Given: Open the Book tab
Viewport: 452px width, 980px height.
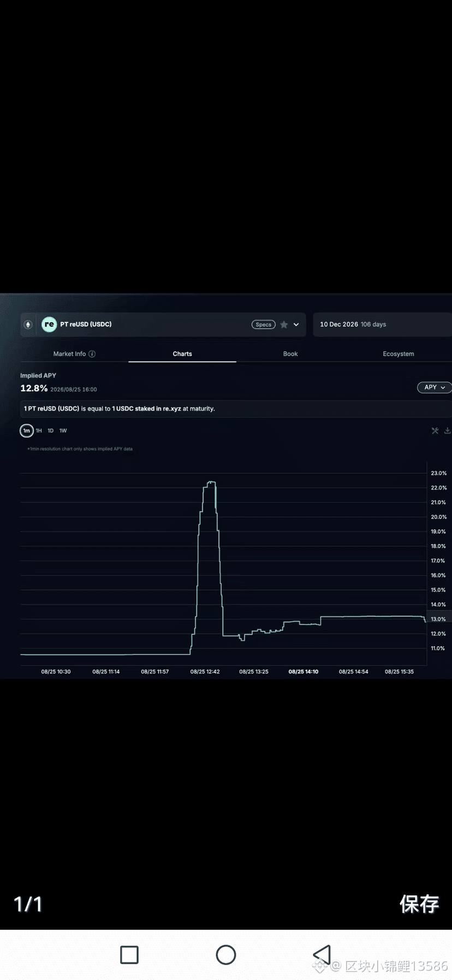Looking at the screenshot, I should click(x=290, y=354).
